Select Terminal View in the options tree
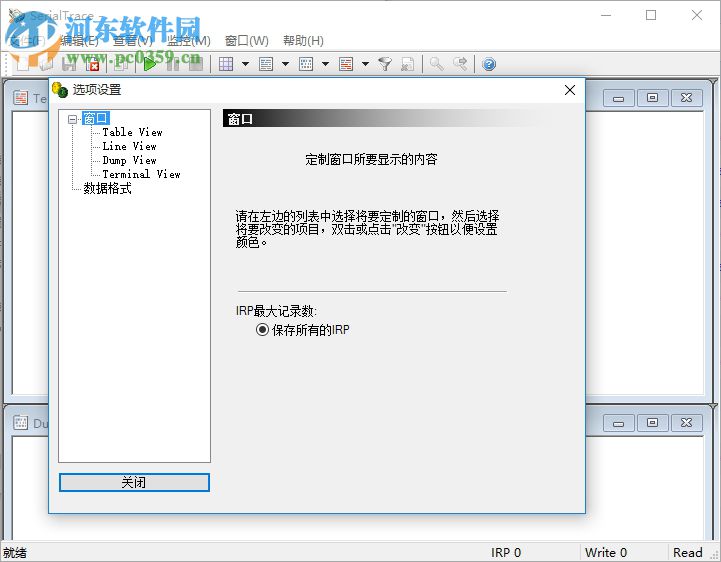 142,174
